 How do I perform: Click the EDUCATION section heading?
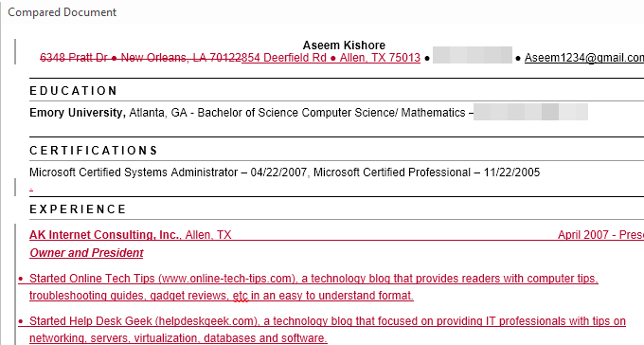74,91
